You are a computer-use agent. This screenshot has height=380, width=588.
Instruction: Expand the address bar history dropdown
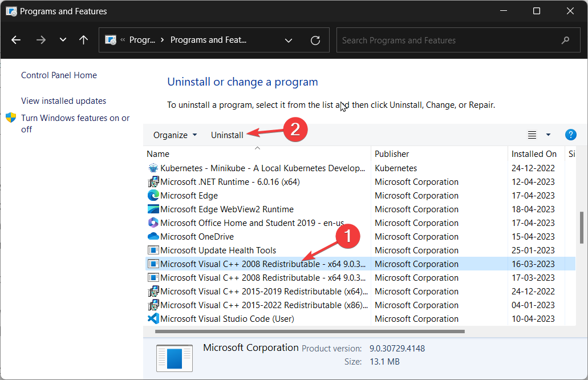(289, 40)
